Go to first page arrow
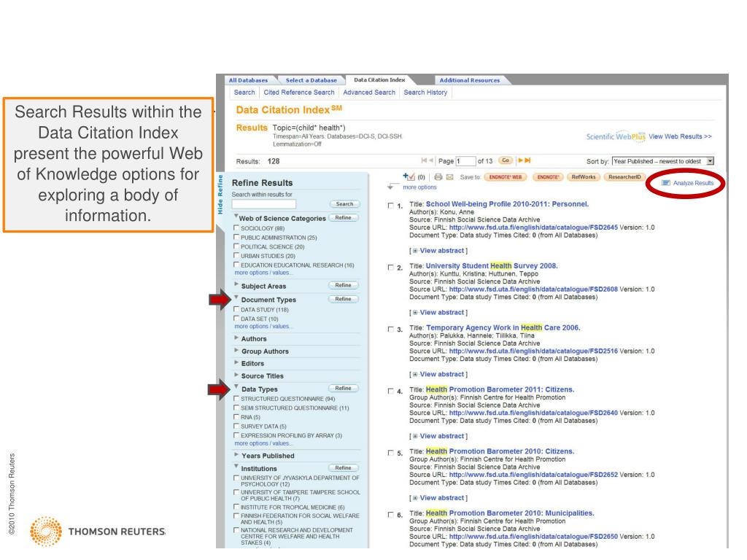747x560 pixels. pos(424,160)
